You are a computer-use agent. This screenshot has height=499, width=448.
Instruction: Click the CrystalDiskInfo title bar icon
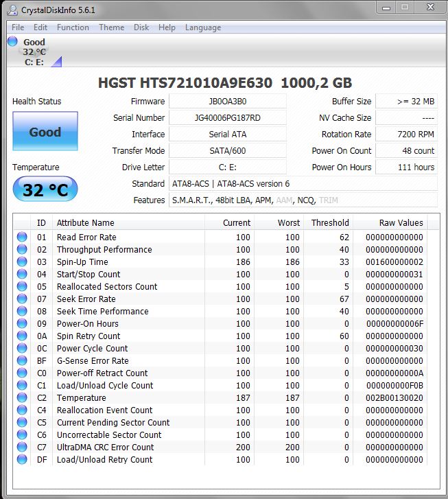(x=12, y=10)
